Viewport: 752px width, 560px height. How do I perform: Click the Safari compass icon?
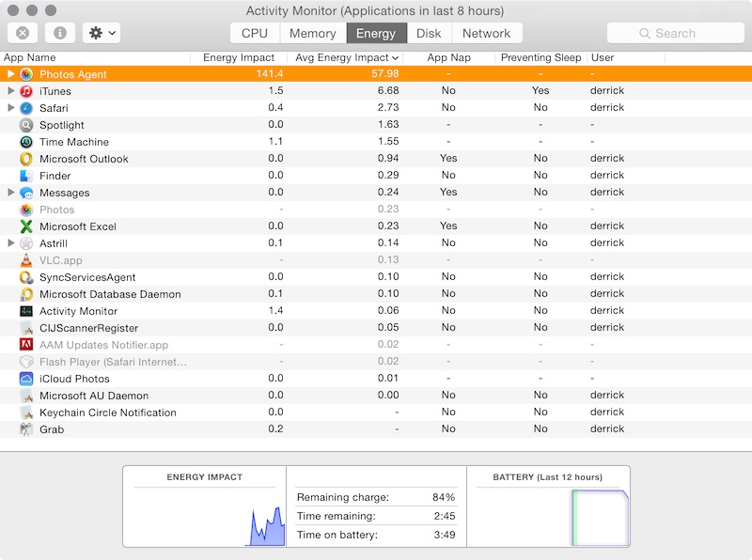(x=26, y=108)
